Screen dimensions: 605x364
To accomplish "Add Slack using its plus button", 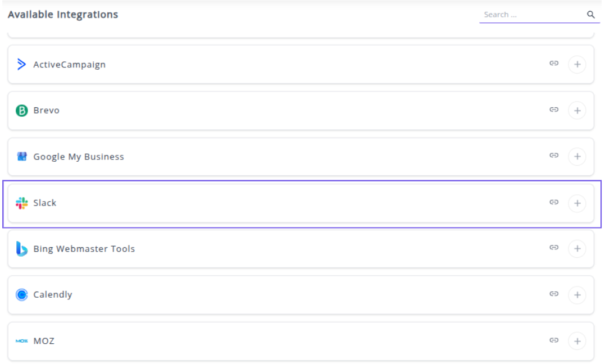I will coord(577,203).
